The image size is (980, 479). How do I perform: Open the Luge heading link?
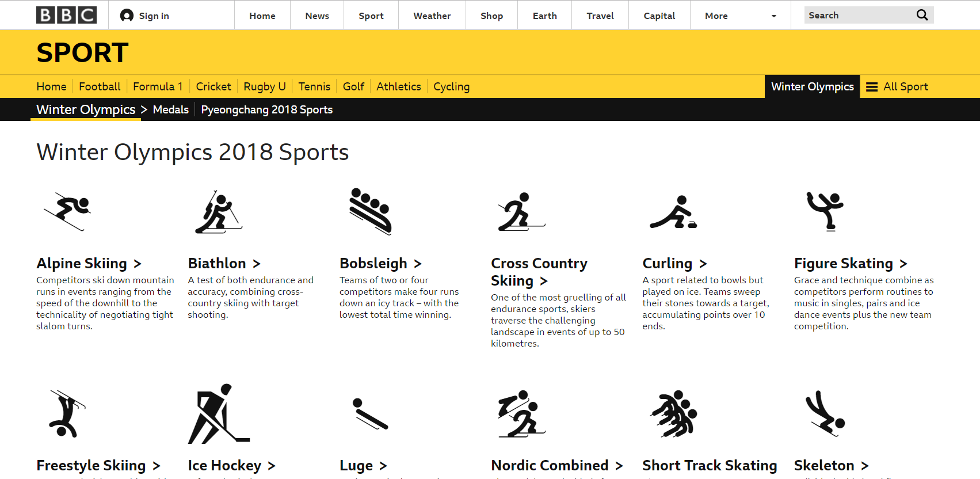coord(364,466)
